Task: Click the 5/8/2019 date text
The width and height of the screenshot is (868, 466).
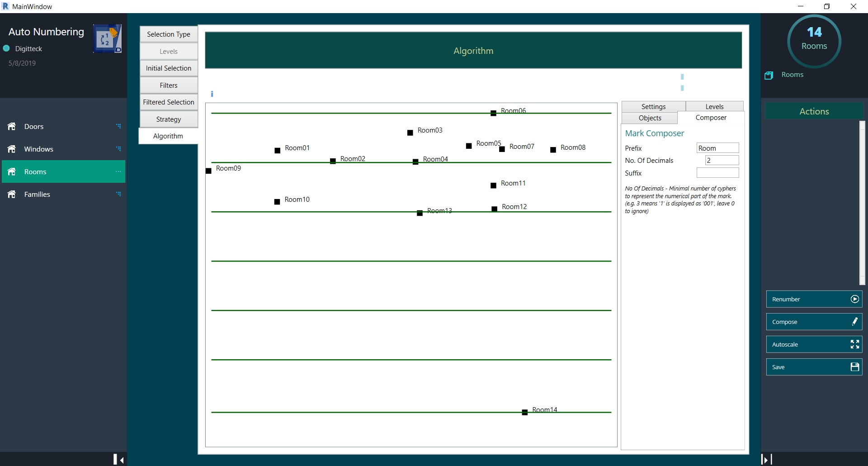Action: [x=22, y=63]
